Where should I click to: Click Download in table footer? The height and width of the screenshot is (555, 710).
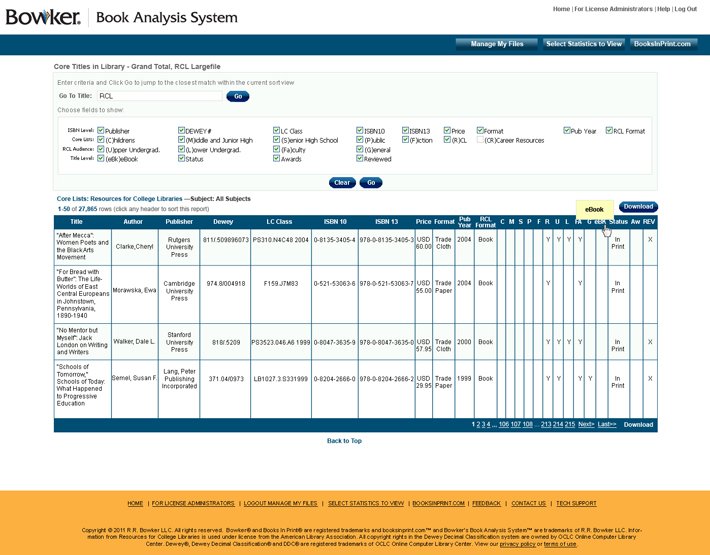tap(638, 425)
